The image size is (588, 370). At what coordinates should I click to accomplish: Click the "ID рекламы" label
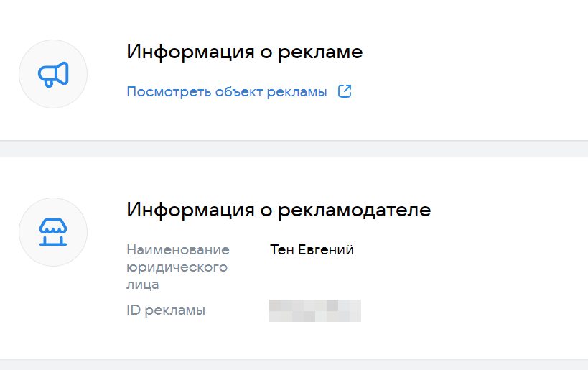click(x=166, y=310)
